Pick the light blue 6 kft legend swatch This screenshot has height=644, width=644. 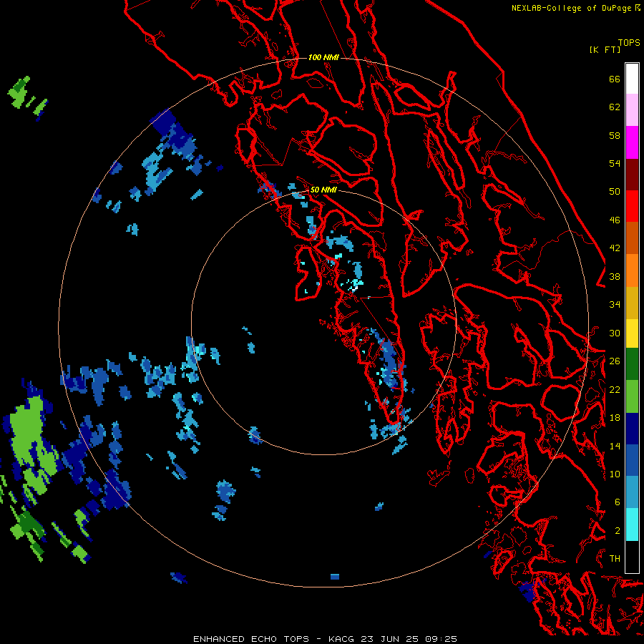[x=632, y=492]
